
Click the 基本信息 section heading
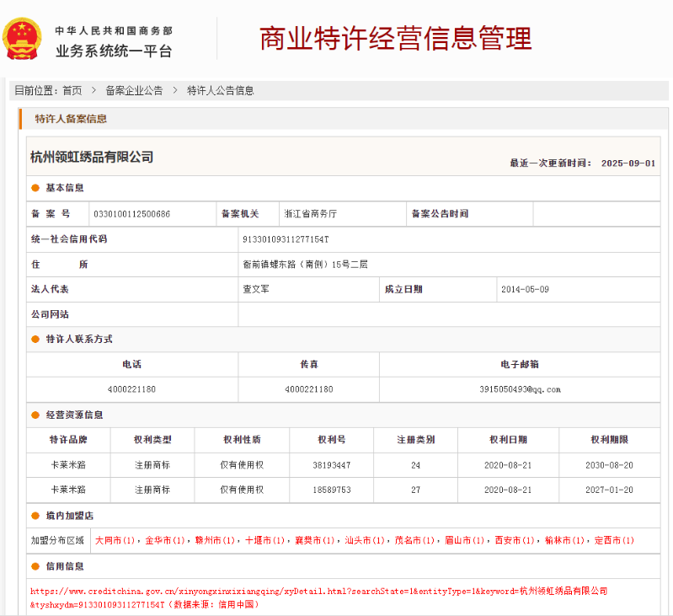click(x=65, y=188)
